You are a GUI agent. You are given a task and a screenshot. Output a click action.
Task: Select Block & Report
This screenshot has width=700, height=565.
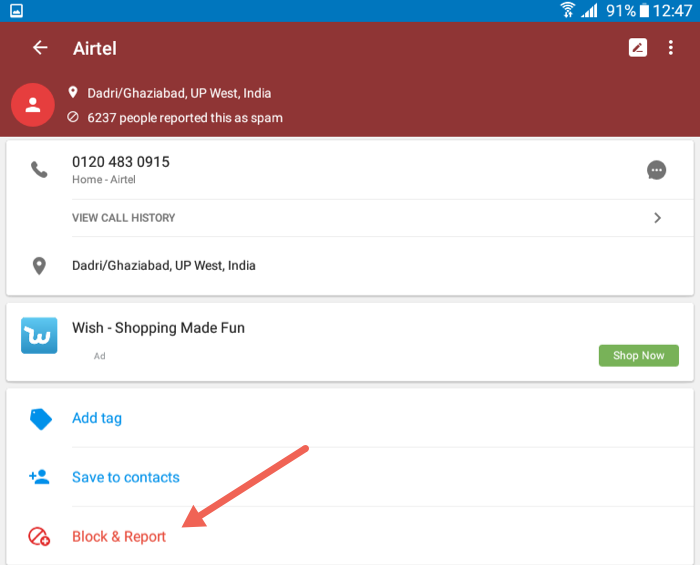click(x=119, y=536)
